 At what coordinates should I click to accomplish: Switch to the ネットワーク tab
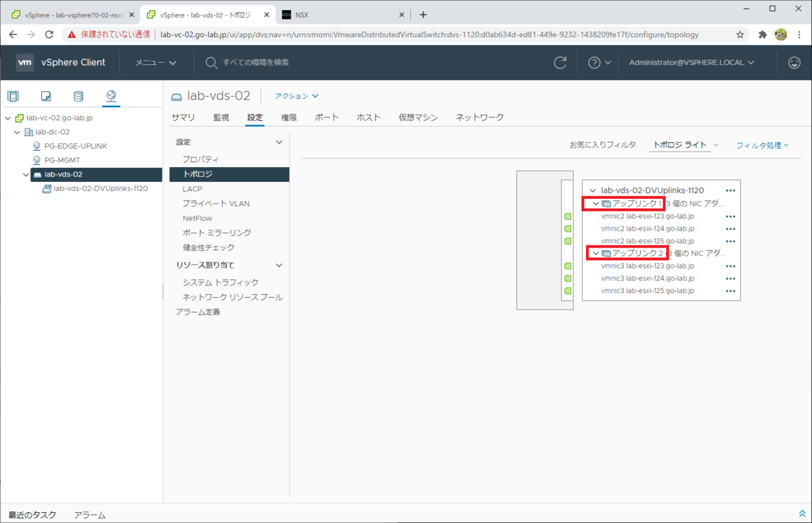point(480,118)
